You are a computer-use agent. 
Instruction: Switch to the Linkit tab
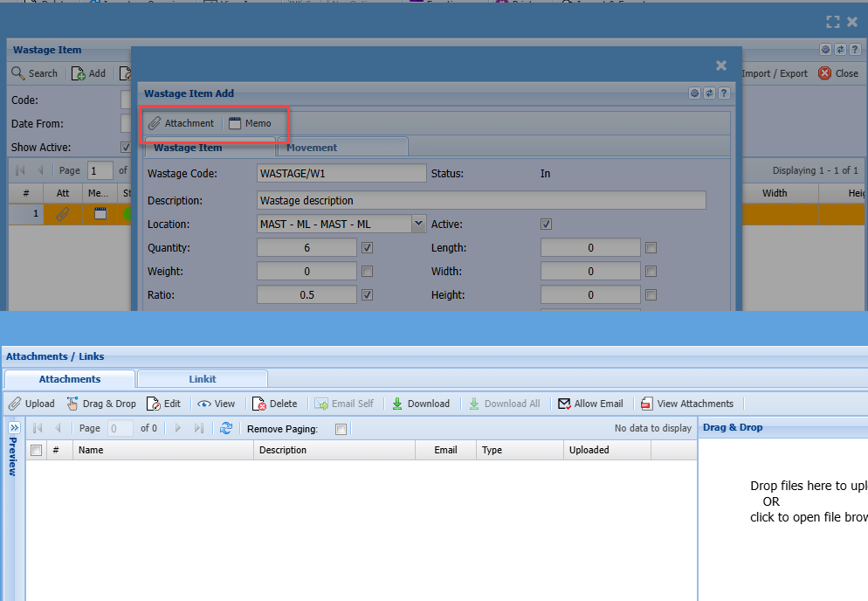[x=203, y=379]
